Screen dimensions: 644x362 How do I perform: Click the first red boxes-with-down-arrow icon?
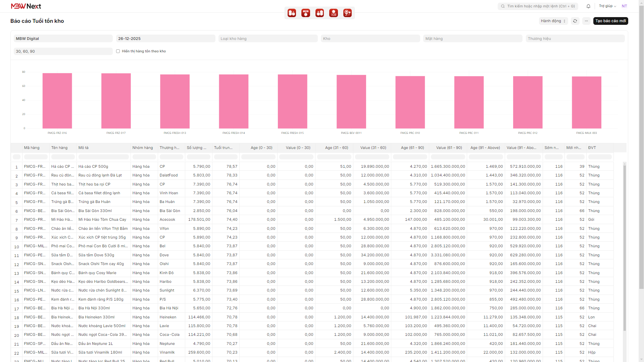tap(292, 13)
